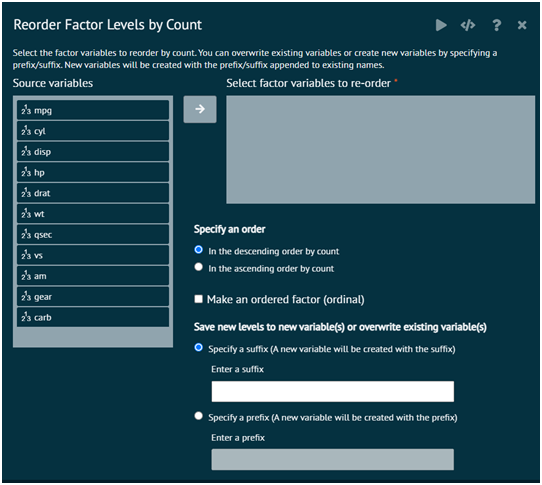This screenshot has height=485, width=542.
Task: Select the hp source variable
Action: pyautogui.click(x=93, y=172)
